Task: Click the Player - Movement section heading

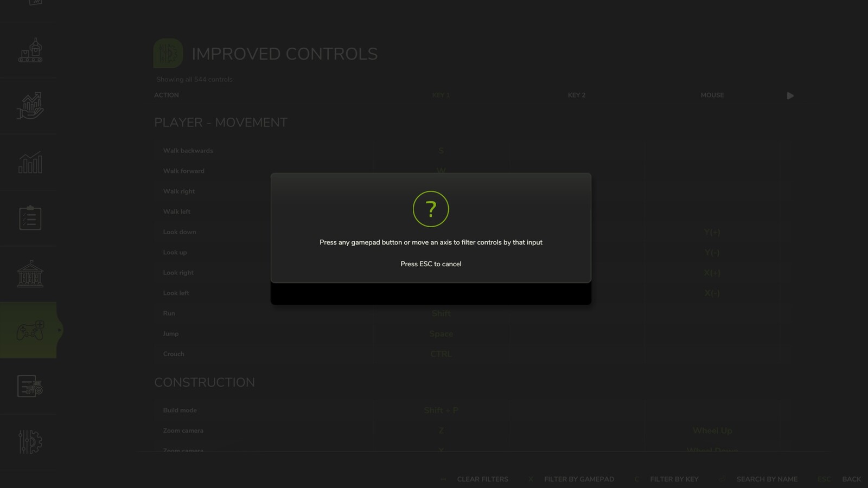Action: coord(221,123)
